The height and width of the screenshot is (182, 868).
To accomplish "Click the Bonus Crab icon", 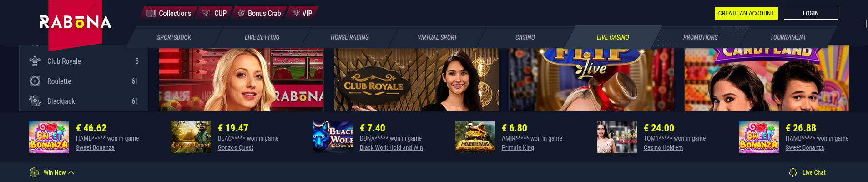I will pos(241,13).
